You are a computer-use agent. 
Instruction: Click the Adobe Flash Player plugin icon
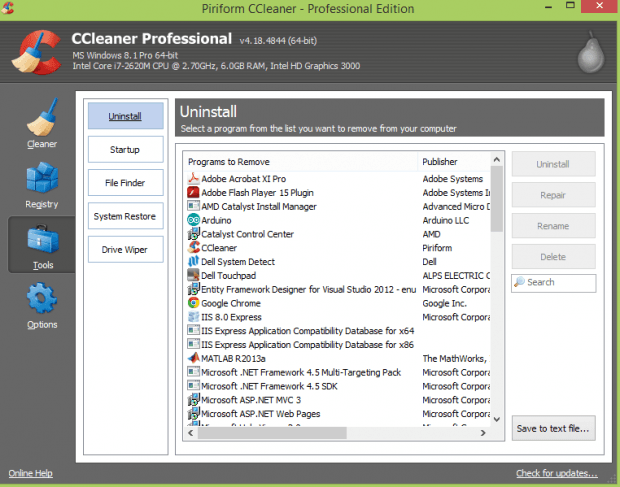pos(193,193)
